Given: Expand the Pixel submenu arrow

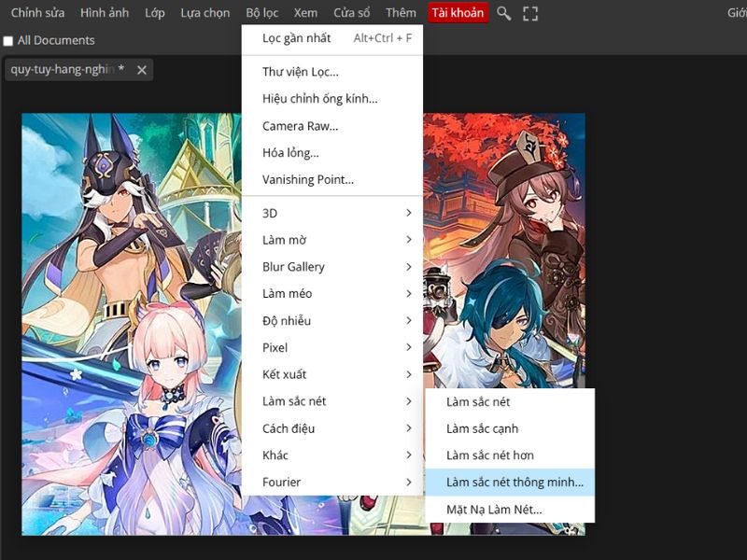Looking at the screenshot, I should [409, 347].
